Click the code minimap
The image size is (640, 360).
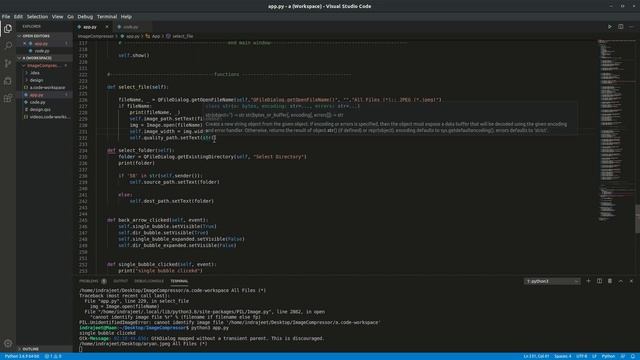(616, 131)
